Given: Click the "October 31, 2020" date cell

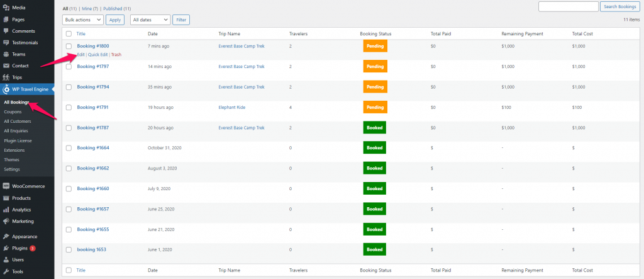Looking at the screenshot, I should pos(164,148).
